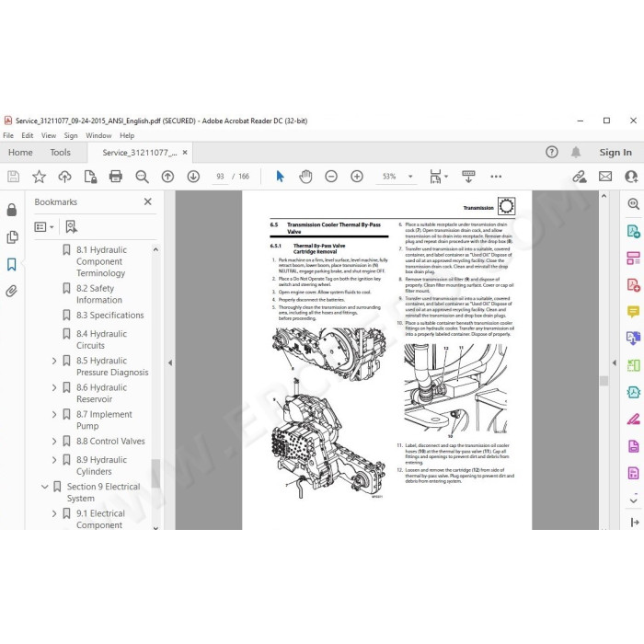Open attachments paperclip panel

11,292
